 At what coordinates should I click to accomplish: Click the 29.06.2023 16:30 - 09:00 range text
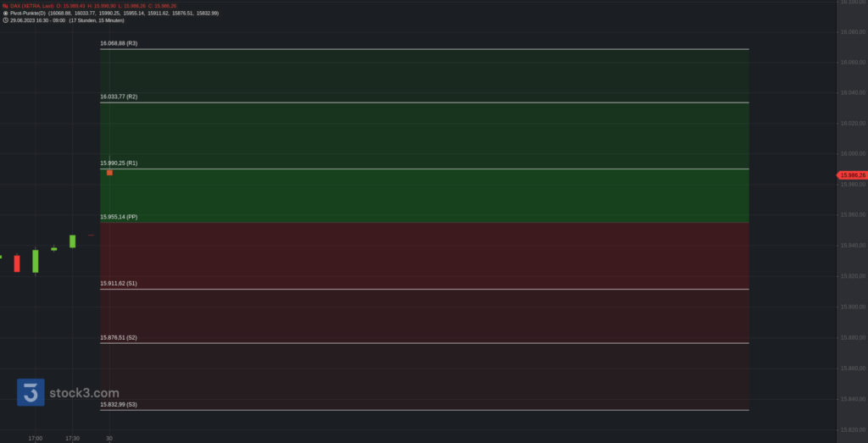click(x=37, y=20)
